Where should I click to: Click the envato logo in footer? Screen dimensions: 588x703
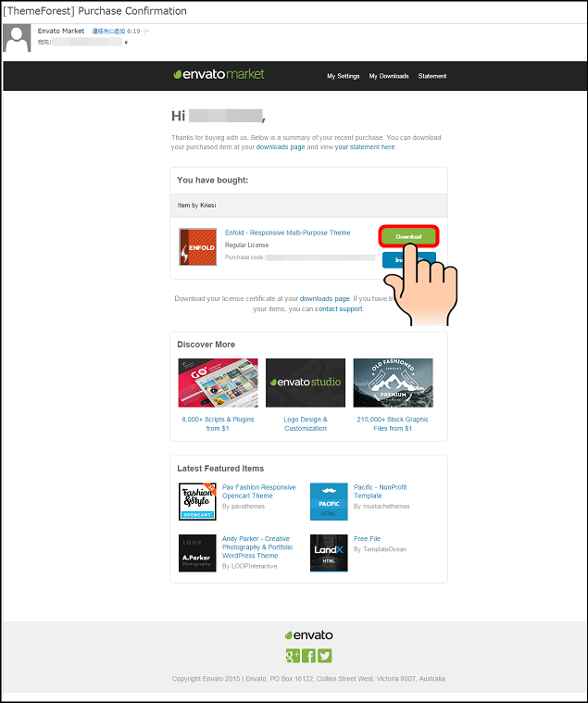(x=308, y=634)
